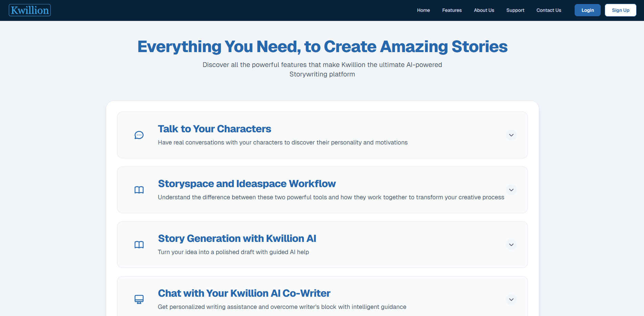Open the About Us page

484,10
